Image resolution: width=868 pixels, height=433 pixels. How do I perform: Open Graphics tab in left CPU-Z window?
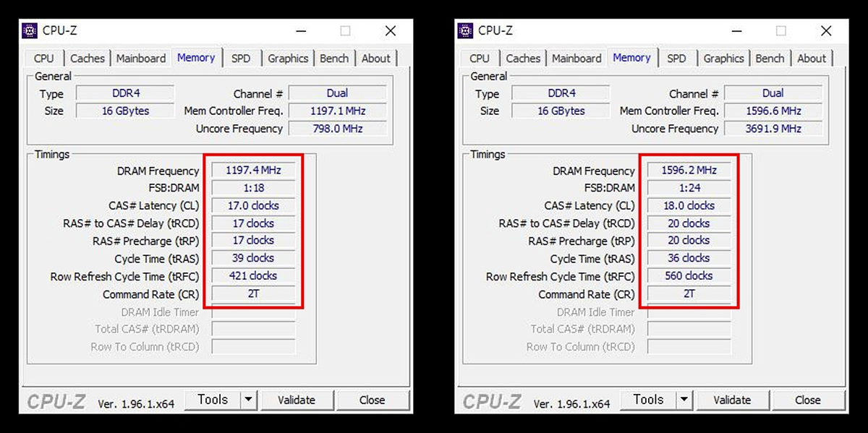coord(288,59)
